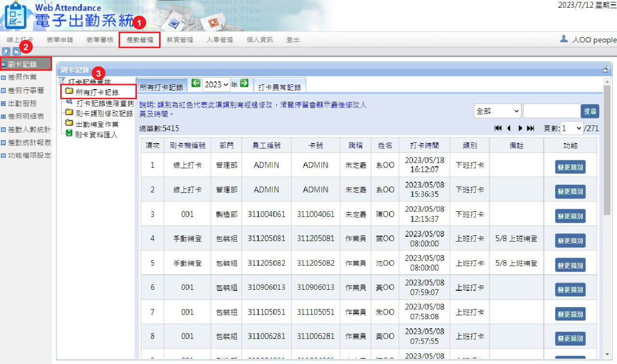617x364 pixels.
Task: Click the 員工編號 column header
Action: (x=266, y=145)
